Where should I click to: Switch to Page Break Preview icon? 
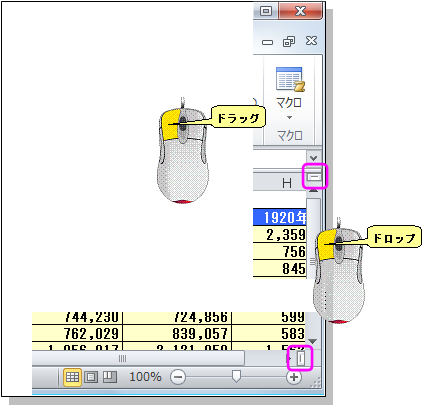(x=109, y=377)
